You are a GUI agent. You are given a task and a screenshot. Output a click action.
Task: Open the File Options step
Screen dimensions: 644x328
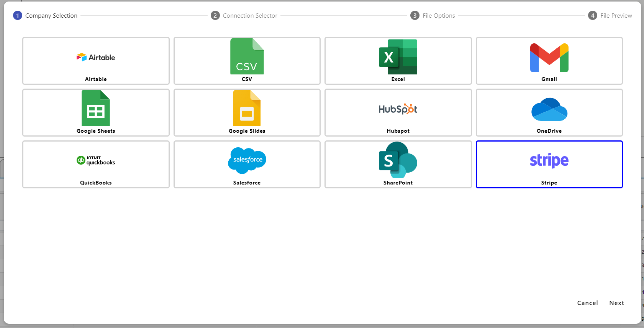tap(439, 16)
